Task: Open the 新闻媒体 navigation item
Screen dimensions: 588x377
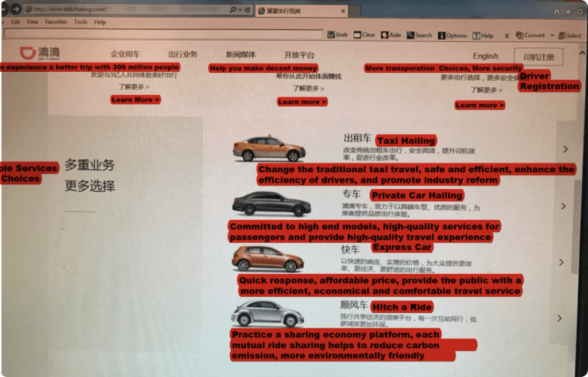Action: point(241,55)
